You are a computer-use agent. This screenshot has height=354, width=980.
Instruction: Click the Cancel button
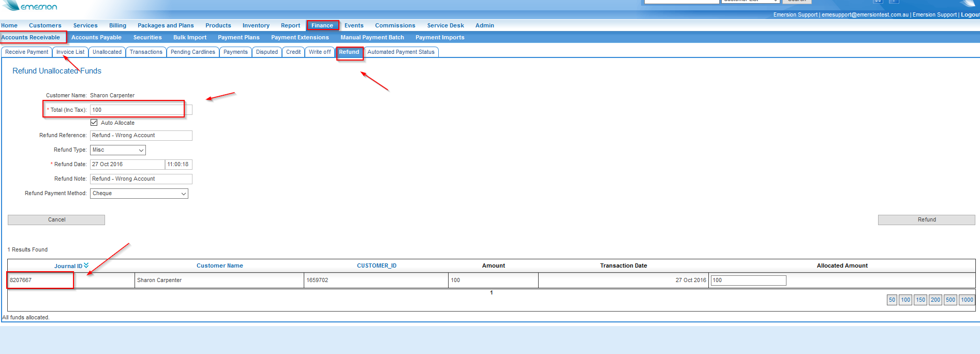[x=56, y=220]
